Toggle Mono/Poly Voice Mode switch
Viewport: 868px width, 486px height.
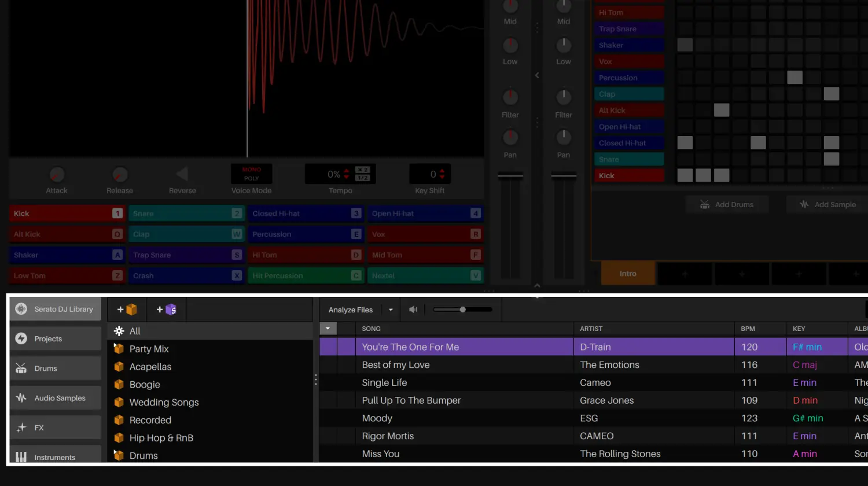pyautogui.click(x=252, y=174)
